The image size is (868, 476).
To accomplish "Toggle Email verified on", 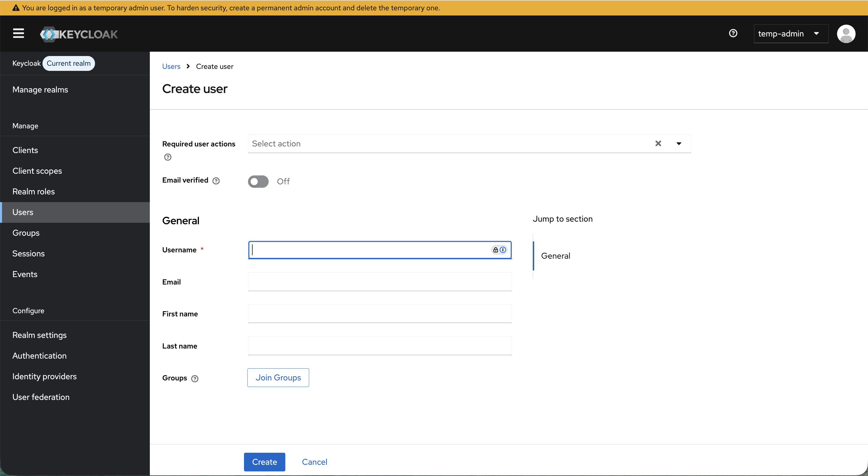I will (258, 181).
